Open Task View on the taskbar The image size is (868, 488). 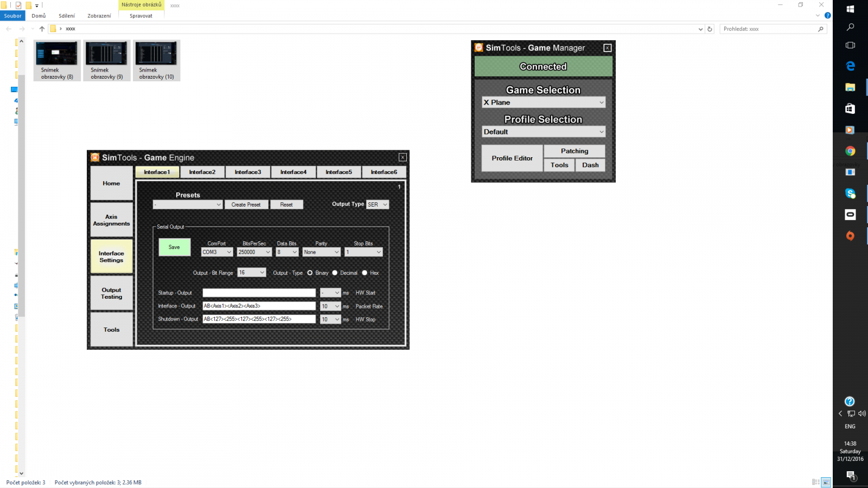click(850, 46)
